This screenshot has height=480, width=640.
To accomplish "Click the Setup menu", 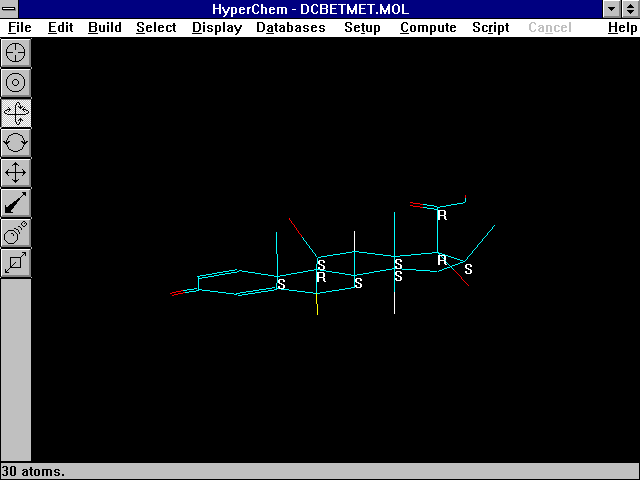I will point(362,27).
